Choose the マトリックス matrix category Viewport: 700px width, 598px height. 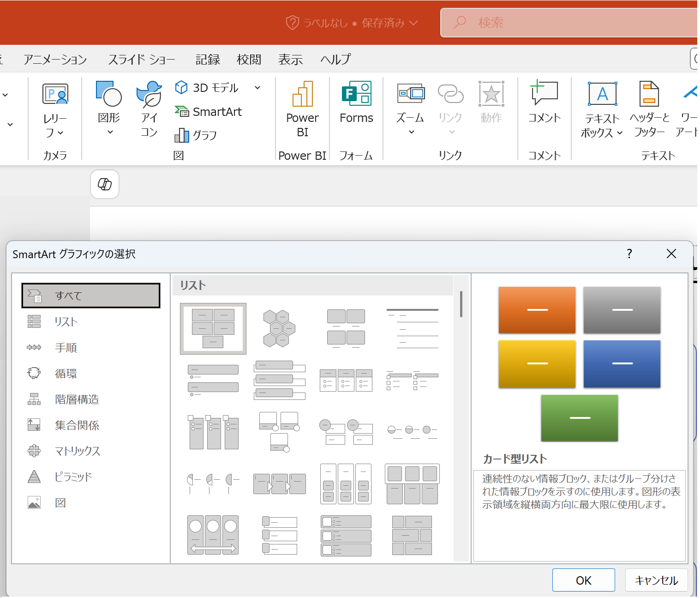point(91,451)
